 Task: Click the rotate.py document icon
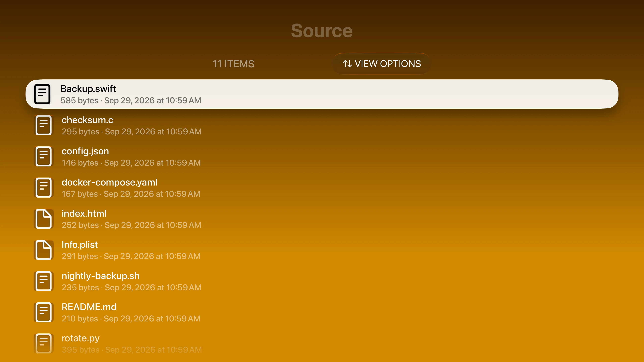tap(43, 344)
